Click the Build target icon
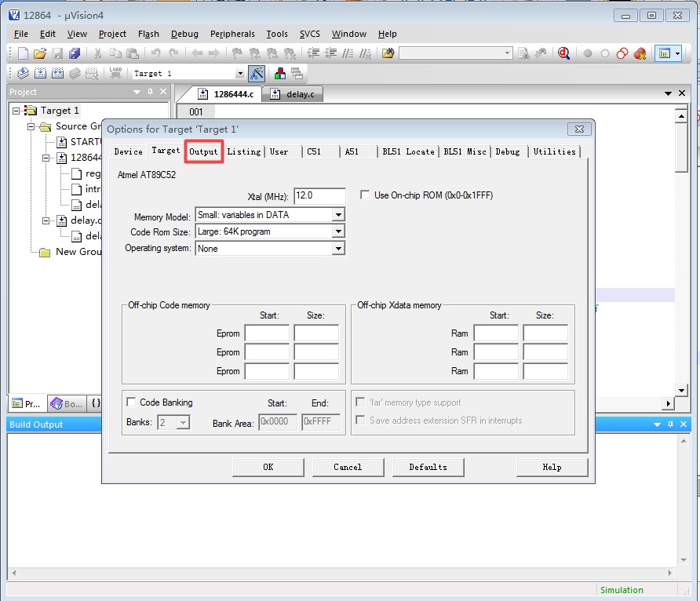This screenshot has height=601, width=700. coord(40,73)
